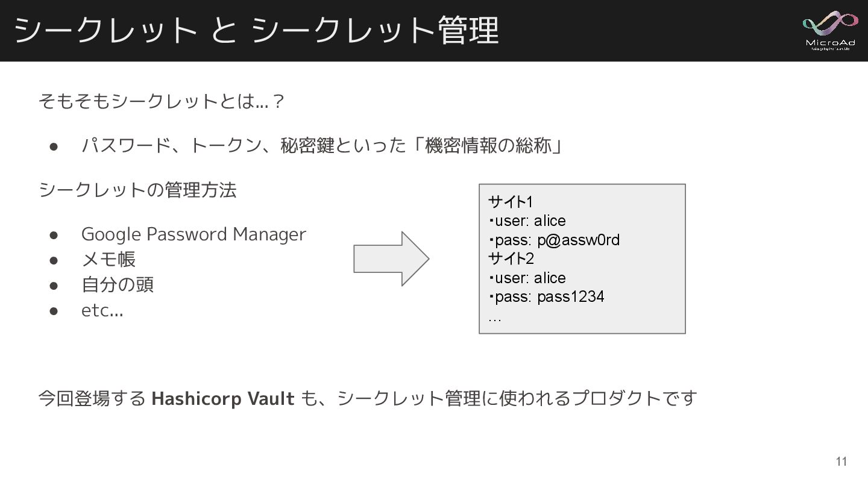Click bullet パスワード、トークン、秘密鍵といった「機密情報の総称」
The image size is (868, 488).
pos(322,145)
